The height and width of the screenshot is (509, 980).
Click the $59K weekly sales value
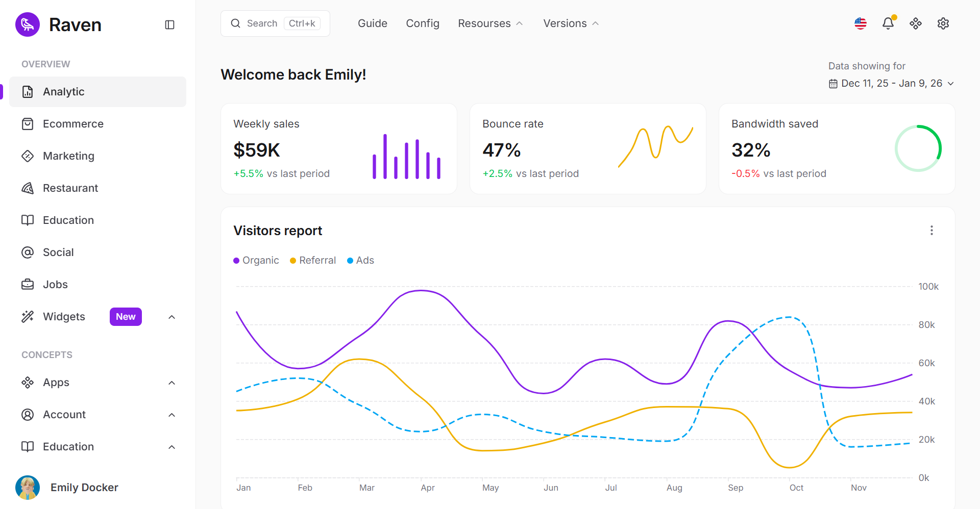(257, 150)
